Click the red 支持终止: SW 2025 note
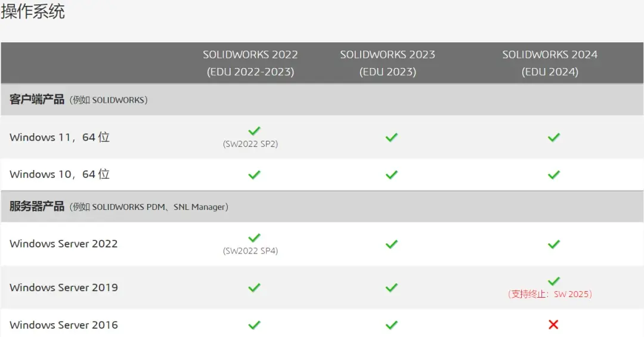This screenshot has height=337, width=644. (x=550, y=294)
